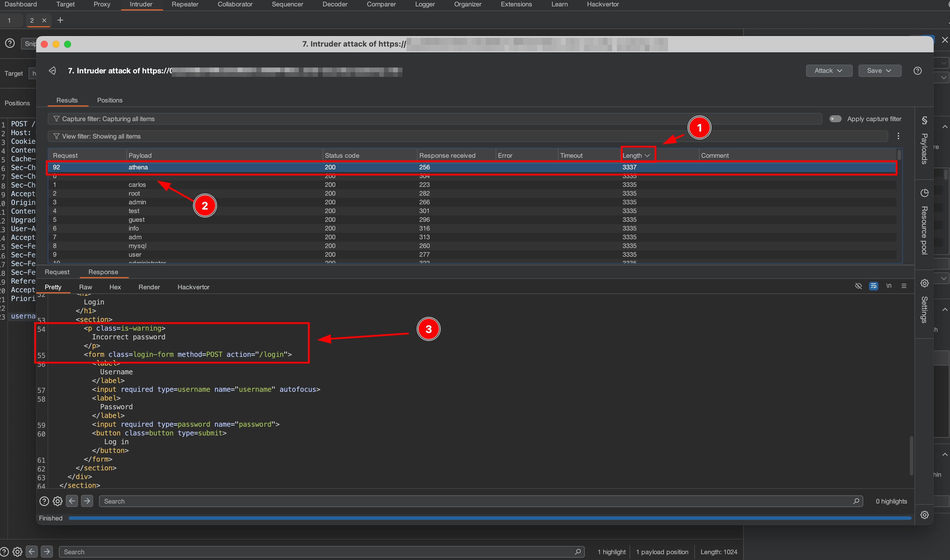Open the Repeater main tab
Viewport: 950px width, 560px height.
pyautogui.click(x=185, y=4)
